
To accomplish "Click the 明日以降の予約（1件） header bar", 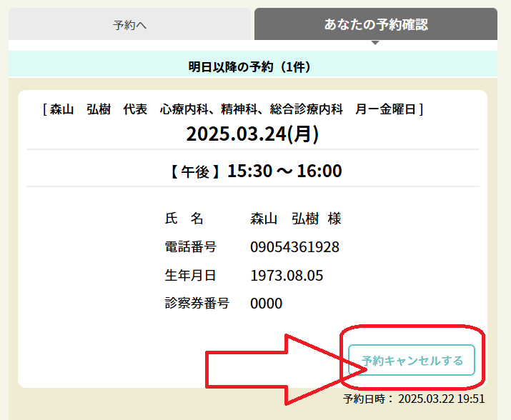I will point(254,67).
